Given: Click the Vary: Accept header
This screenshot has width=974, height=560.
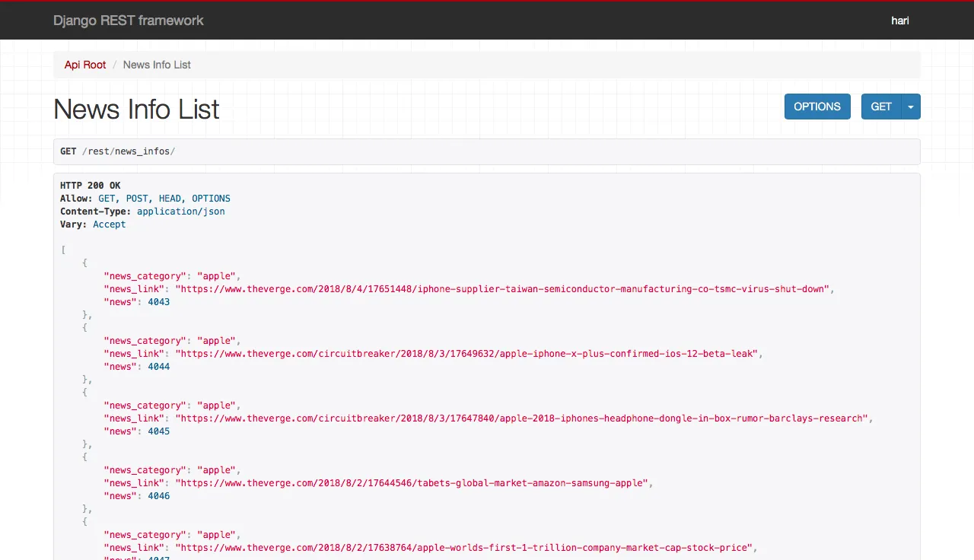Looking at the screenshot, I should [x=93, y=224].
